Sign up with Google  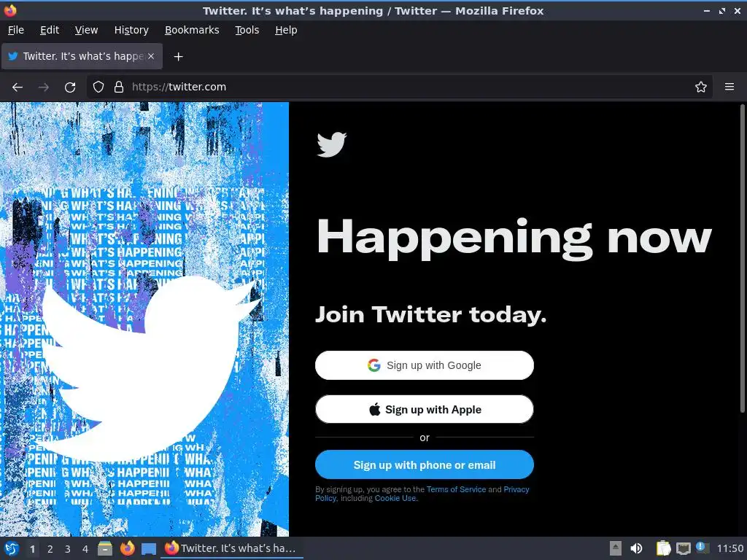tap(425, 365)
